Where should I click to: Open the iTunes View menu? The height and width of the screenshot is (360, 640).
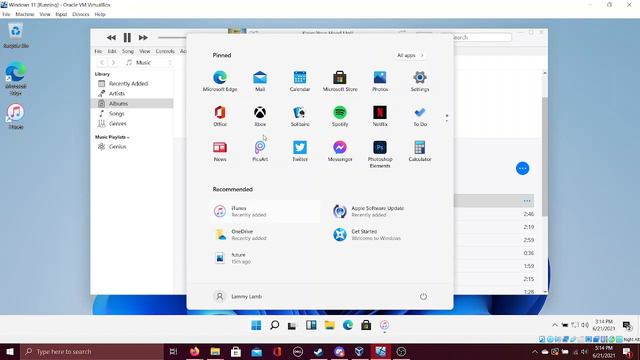144,51
